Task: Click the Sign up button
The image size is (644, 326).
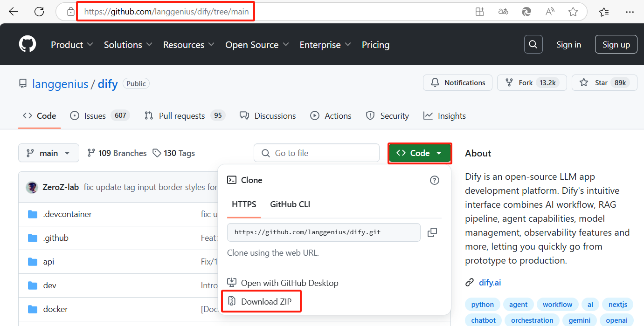Action: click(616, 45)
